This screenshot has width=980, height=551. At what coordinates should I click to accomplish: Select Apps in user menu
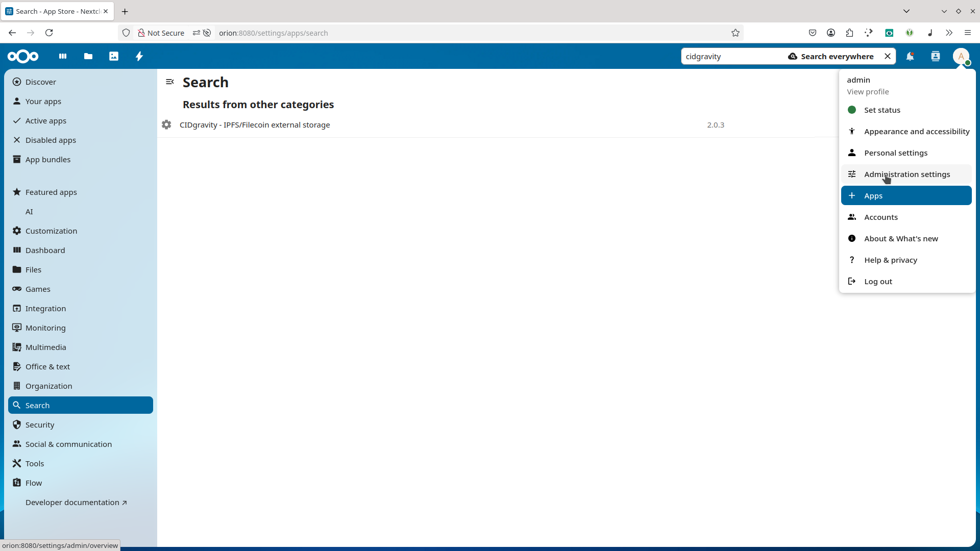(906, 195)
